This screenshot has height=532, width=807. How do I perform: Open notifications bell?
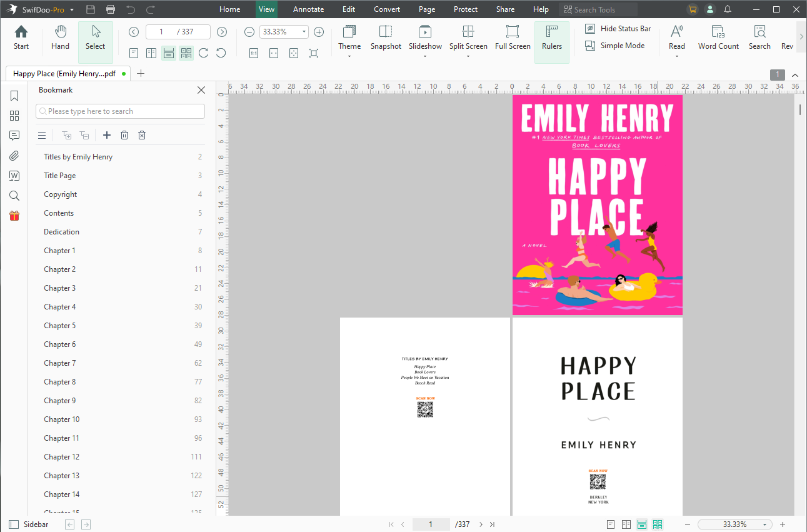[x=728, y=9]
